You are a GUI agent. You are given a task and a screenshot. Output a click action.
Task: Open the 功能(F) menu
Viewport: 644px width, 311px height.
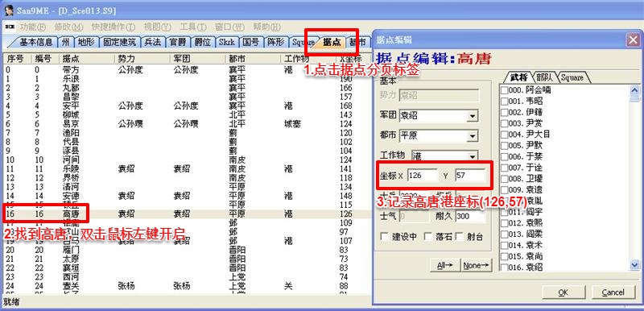[33, 27]
